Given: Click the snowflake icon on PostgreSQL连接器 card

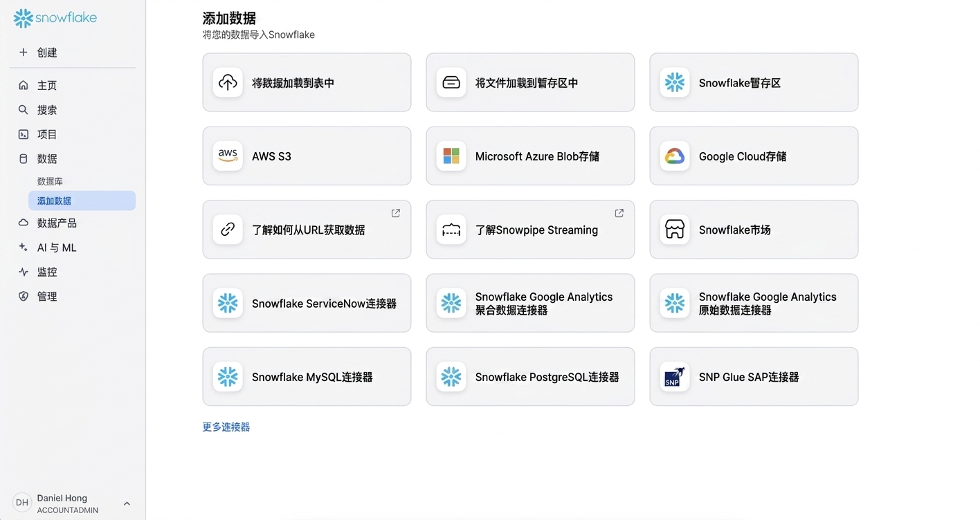Looking at the screenshot, I should pyautogui.click(x=451, y=377).
